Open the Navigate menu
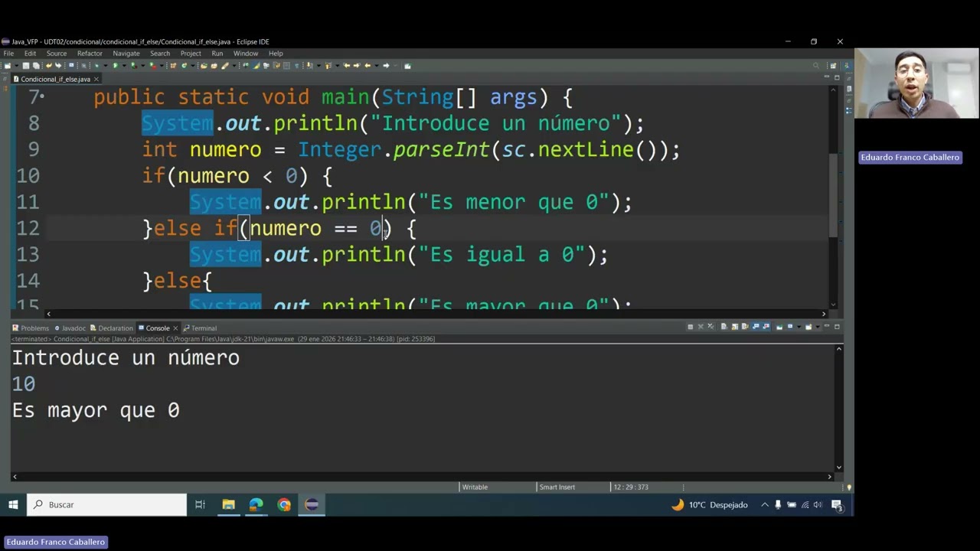The height and width of the screenshot is (551, 980). 126,54
